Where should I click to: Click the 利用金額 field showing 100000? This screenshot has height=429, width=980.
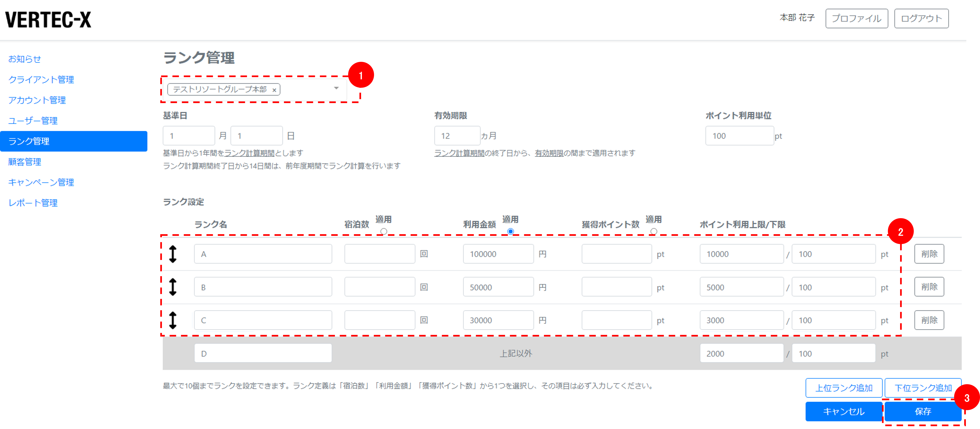pos(498,254)
